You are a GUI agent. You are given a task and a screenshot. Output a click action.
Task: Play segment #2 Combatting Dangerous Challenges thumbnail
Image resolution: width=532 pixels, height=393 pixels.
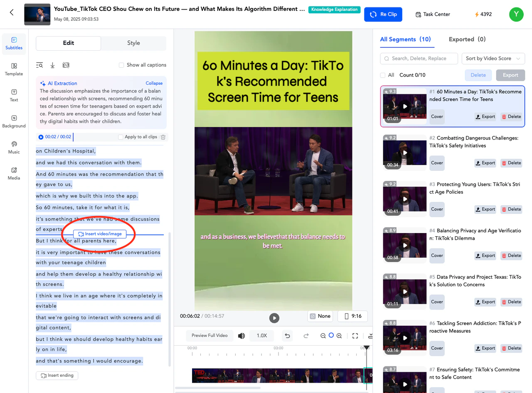click(x=405, y=152)
